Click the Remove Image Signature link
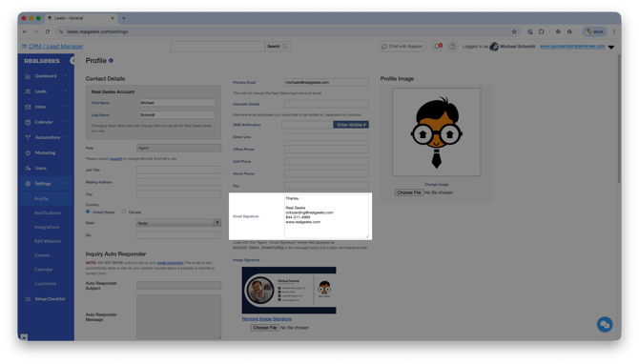Image resolution: width=639 pixels, height=364 pixels. point(266,319)
